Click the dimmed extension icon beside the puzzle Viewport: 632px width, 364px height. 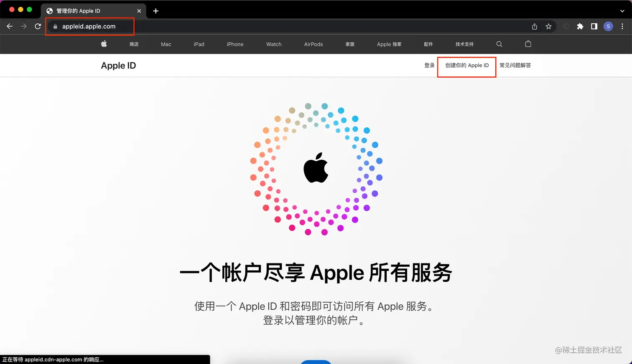click(x=566, y=26)
